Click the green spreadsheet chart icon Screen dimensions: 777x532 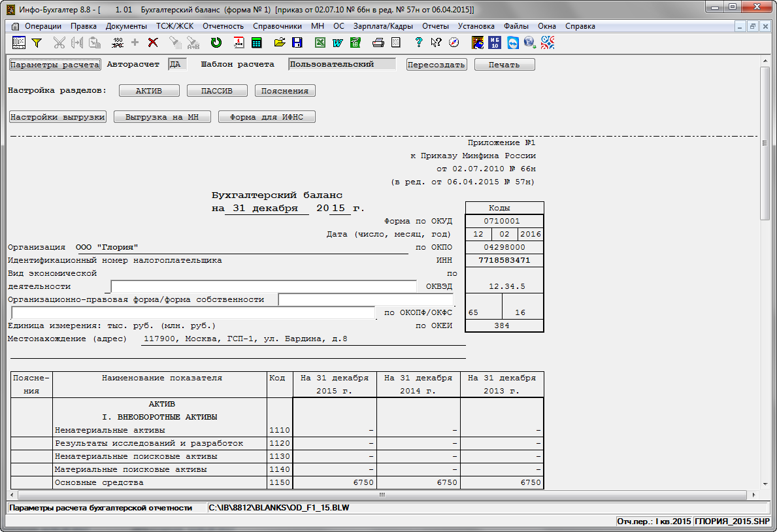[x=355, y=42]
